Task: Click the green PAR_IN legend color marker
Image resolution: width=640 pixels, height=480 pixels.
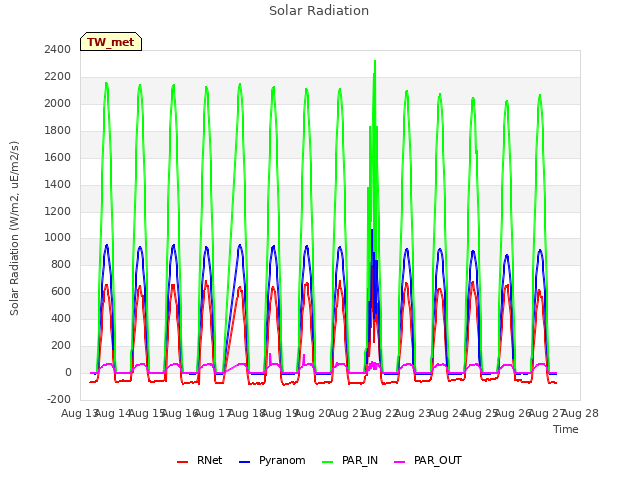Action: point(327,462)
